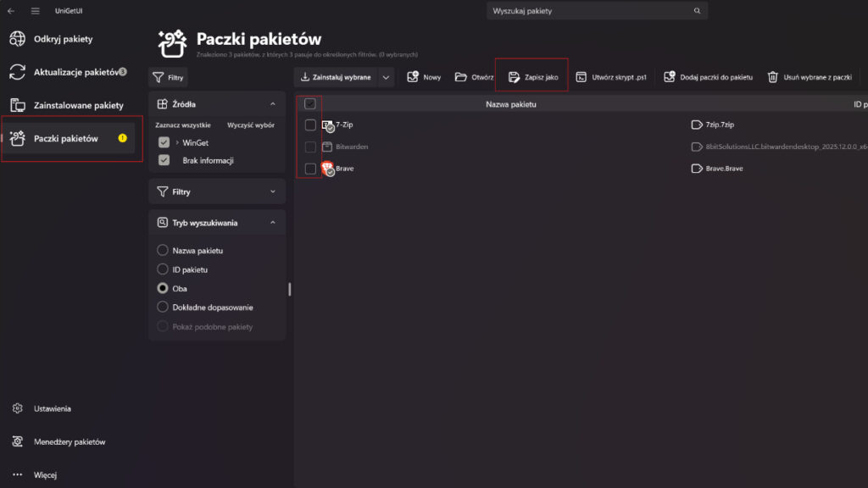Select the Aktualizacje pakietów refresh icon

pos(16,71)
